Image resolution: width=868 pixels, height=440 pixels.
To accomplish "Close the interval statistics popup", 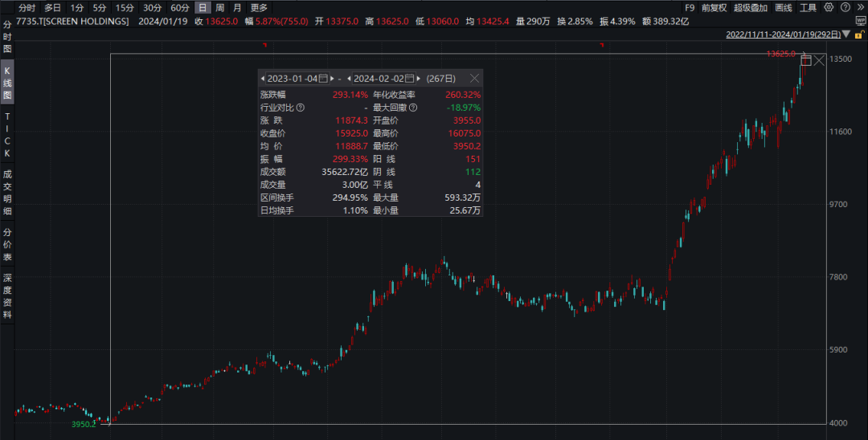I will coord(474,79).
